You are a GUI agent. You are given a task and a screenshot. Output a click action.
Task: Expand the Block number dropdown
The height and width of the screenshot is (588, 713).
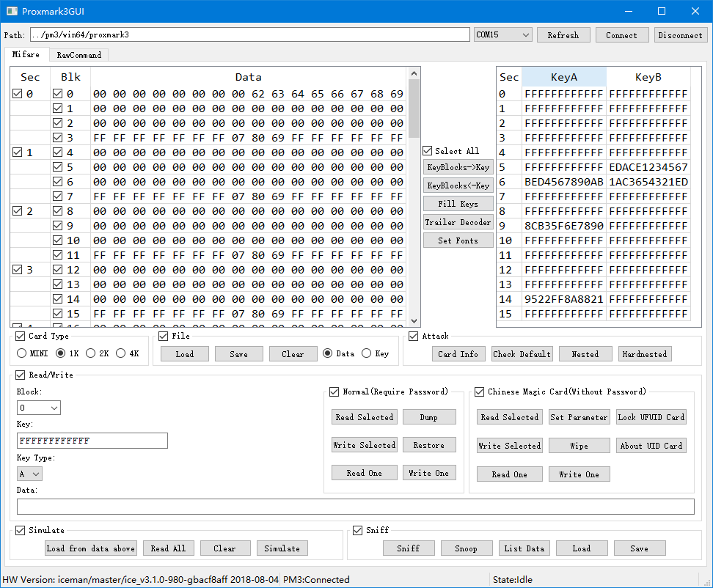point(39,408)
